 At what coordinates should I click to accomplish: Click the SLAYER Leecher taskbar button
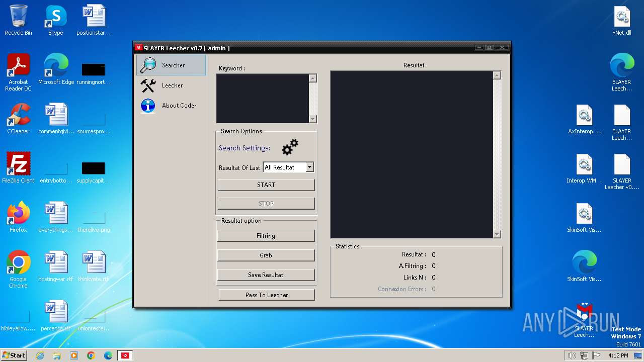(x=125, y=355)
